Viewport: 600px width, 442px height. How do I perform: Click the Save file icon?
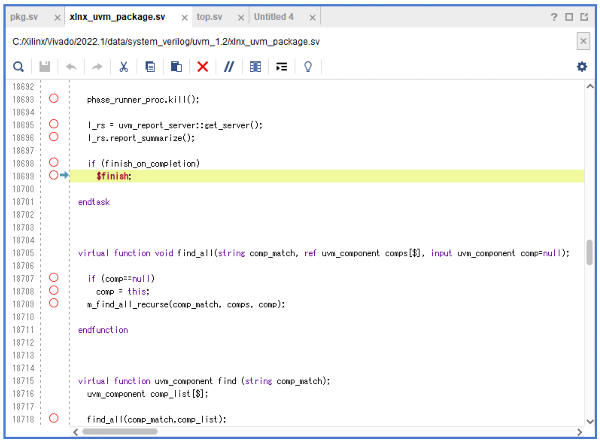point(45,67)
